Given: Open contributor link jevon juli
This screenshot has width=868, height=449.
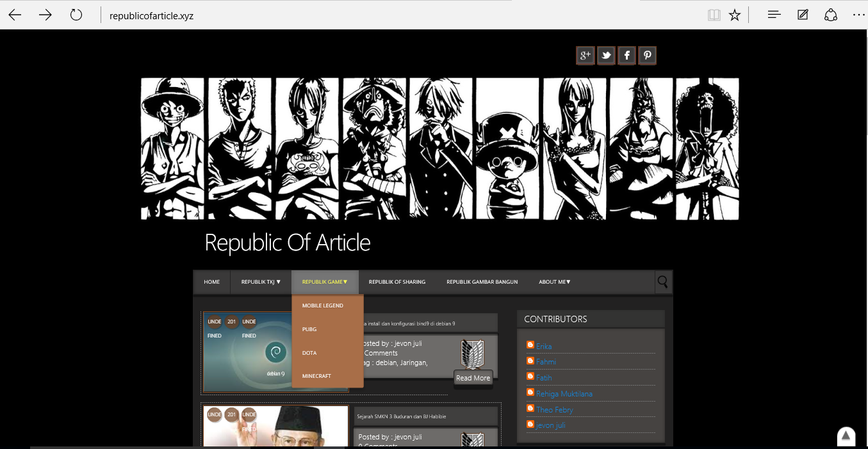Looking at the screenshot, I should tap(551, 425).
